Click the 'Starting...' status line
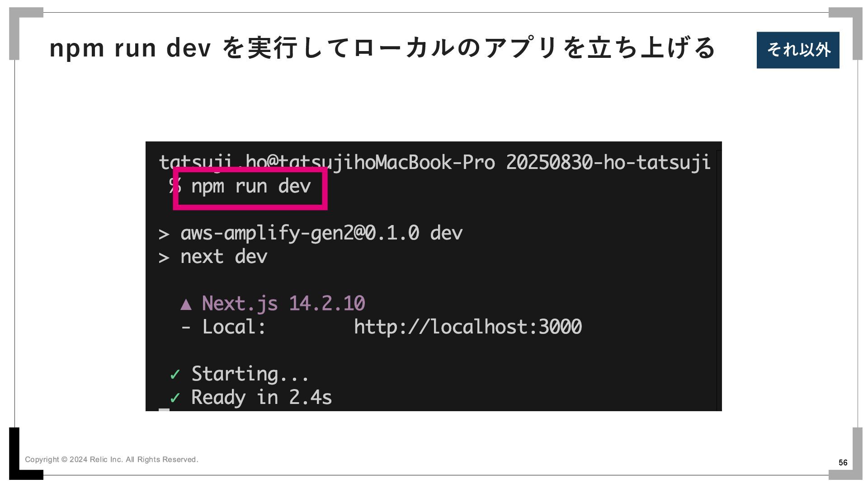The width and height of the screenshot is (868, 488). [x=250, y=374]
